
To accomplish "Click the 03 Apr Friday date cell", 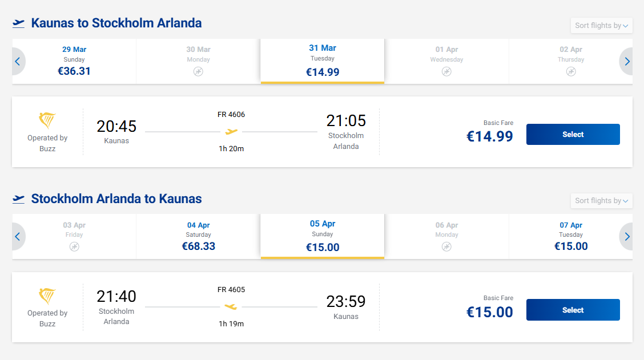I will click(x=74, y=236).
